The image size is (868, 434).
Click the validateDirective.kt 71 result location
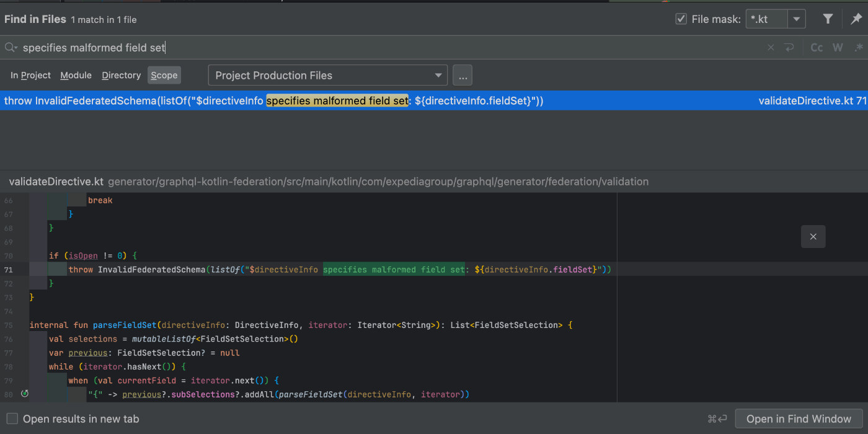click(812, 100)
